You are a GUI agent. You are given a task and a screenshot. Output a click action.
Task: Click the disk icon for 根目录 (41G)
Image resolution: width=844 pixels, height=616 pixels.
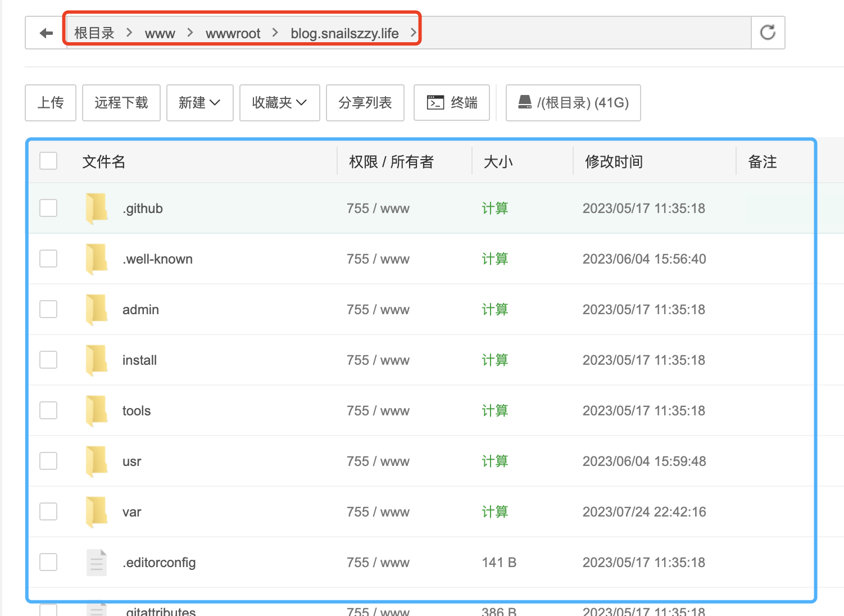click(x=525, y=102)
